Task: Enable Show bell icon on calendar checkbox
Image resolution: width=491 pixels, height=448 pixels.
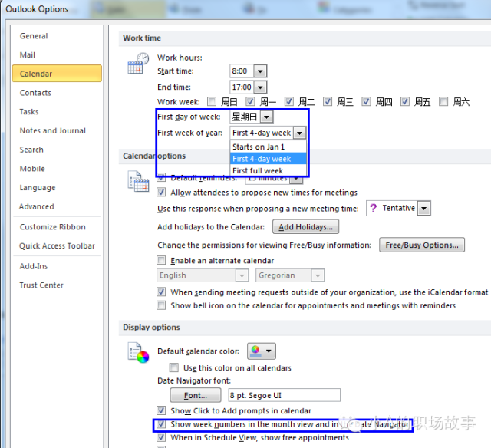Action: pyautogui.click(x=161, y=305)
